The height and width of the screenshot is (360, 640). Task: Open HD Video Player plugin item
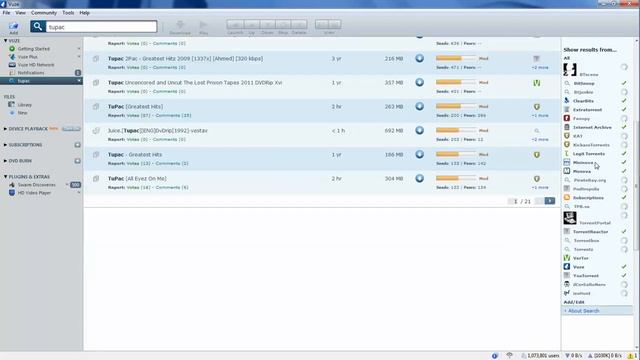point(34,193)
